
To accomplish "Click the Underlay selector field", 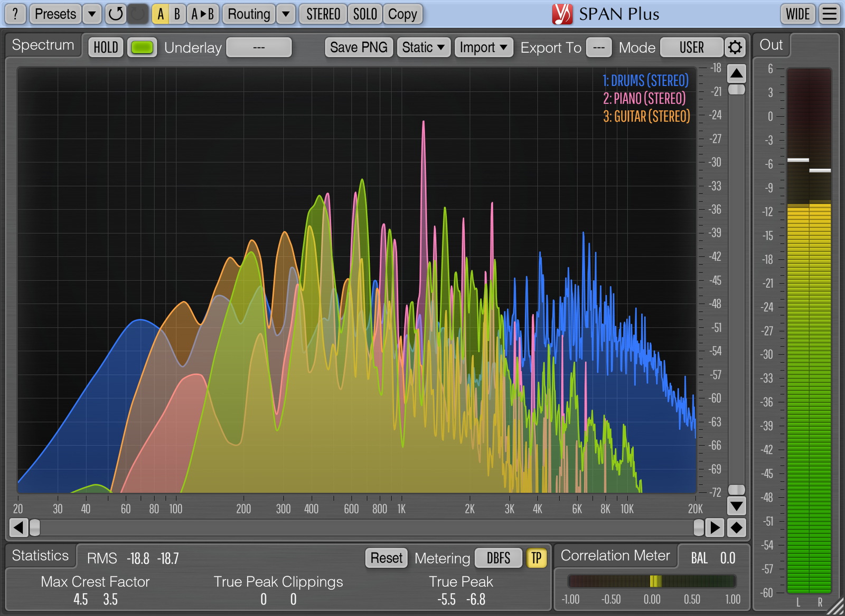I will 259,48.
